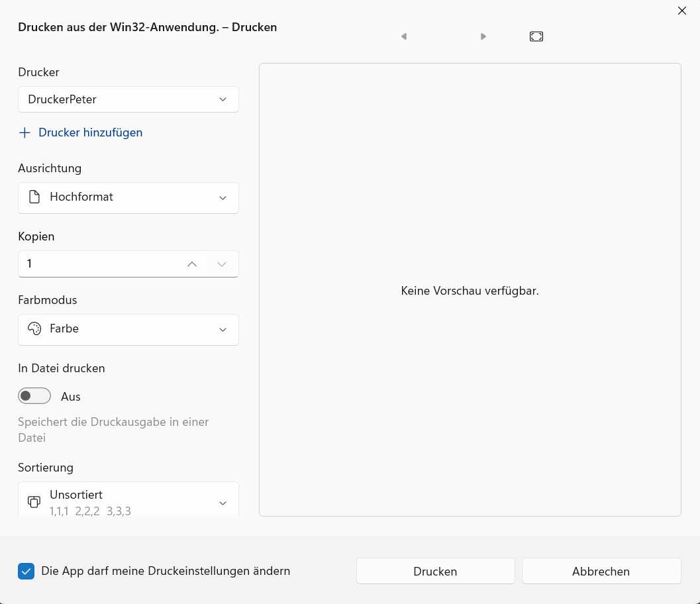Close the print dialog with the X
Screen dimensions: 700x604
click(x=681, y=11)
